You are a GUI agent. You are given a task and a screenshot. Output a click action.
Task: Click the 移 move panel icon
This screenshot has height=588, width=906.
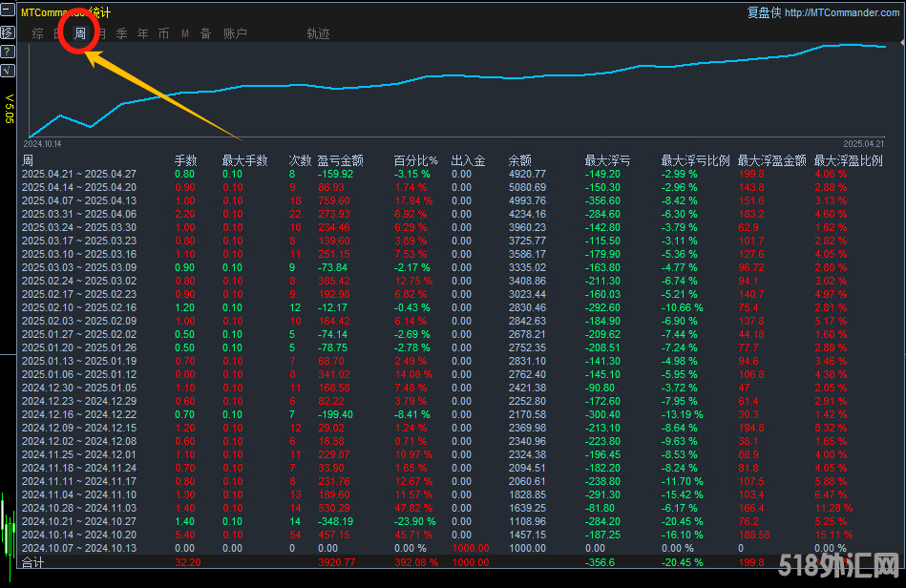(8, 31)
